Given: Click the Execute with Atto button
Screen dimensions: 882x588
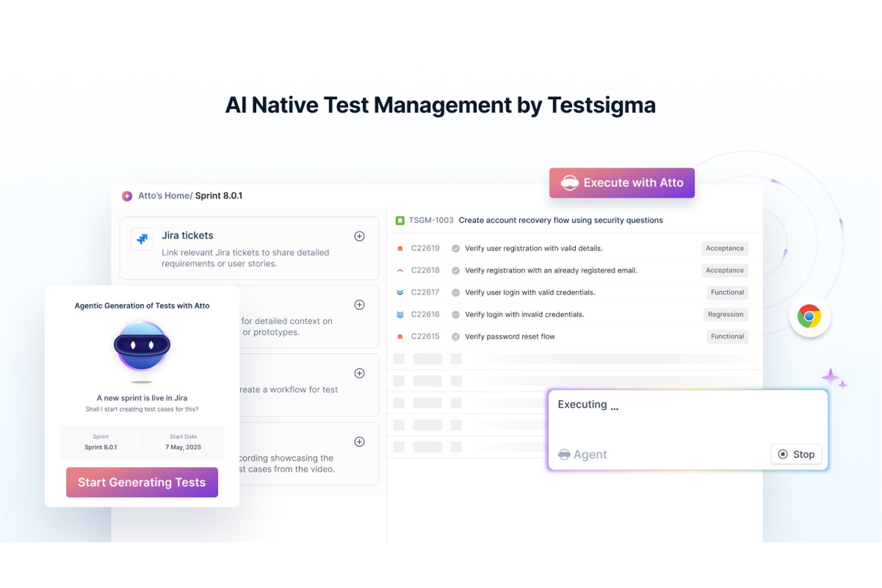Looking at the screenshot, I should pyautogui.click(x=622, y=183).
